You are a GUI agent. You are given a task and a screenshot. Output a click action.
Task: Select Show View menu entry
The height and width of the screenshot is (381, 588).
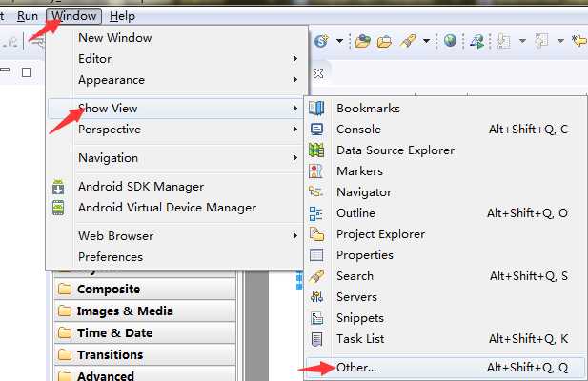(x=176, y=109)
